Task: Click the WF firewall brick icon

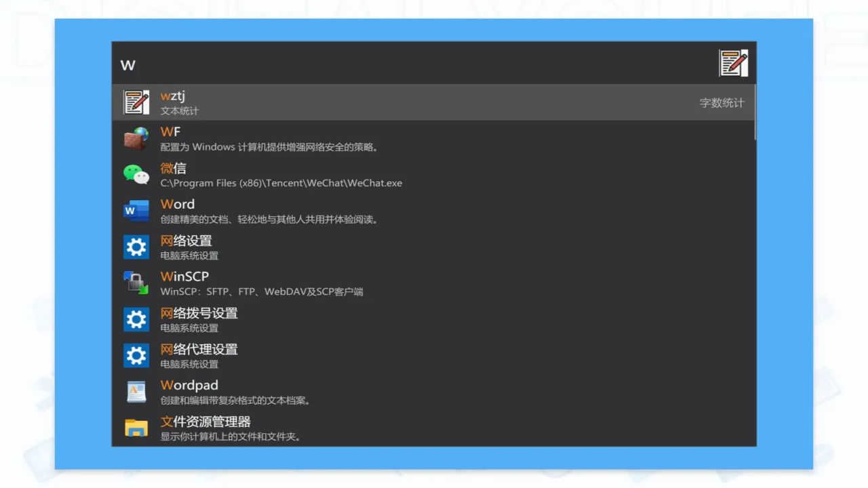Action: [136, 138]
